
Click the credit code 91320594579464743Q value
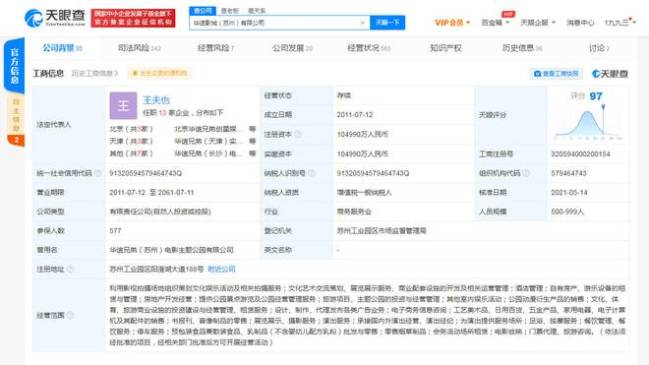(x=145, y=173)
